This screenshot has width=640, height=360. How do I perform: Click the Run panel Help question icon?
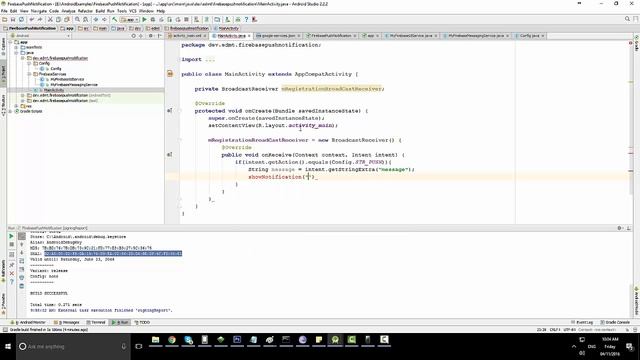tap(11, 282)
